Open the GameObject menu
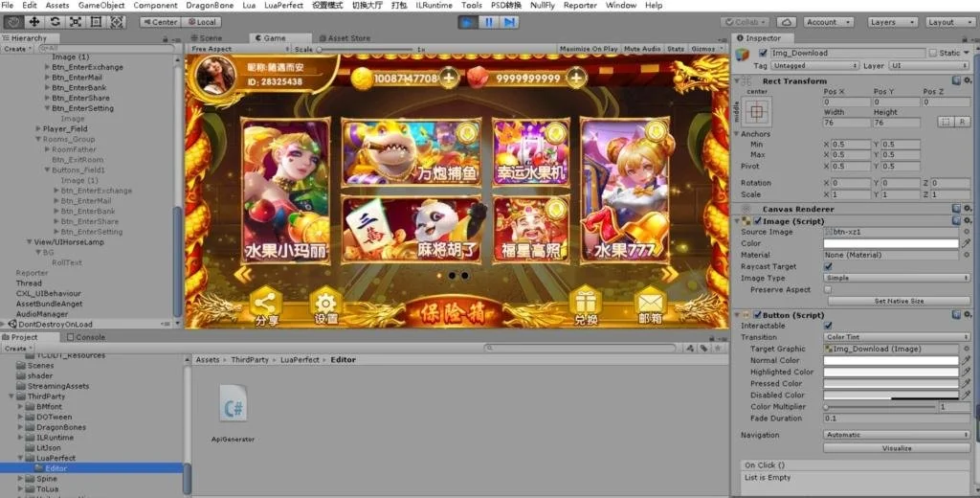The width and height of the screenshot is (980, 498). coord(101,6)
